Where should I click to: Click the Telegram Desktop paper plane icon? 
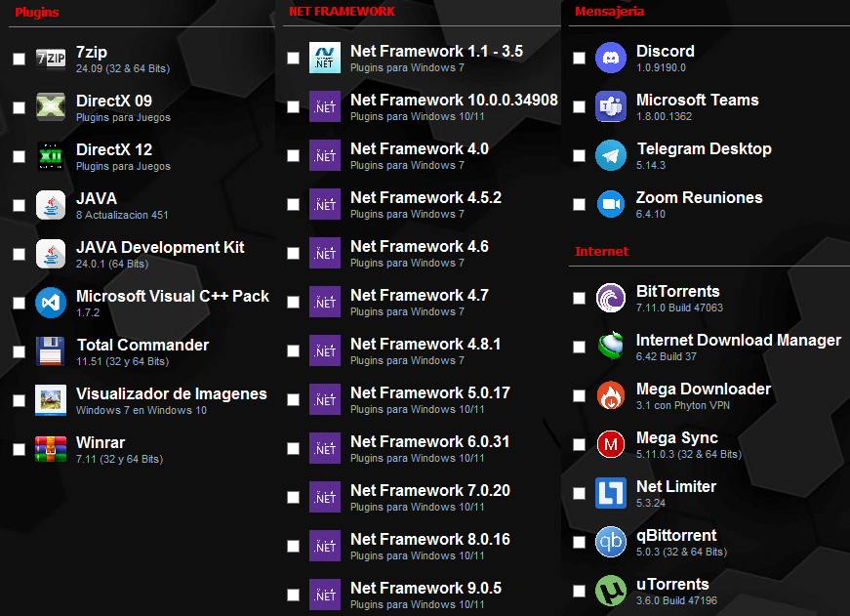[x=610, y=155]
